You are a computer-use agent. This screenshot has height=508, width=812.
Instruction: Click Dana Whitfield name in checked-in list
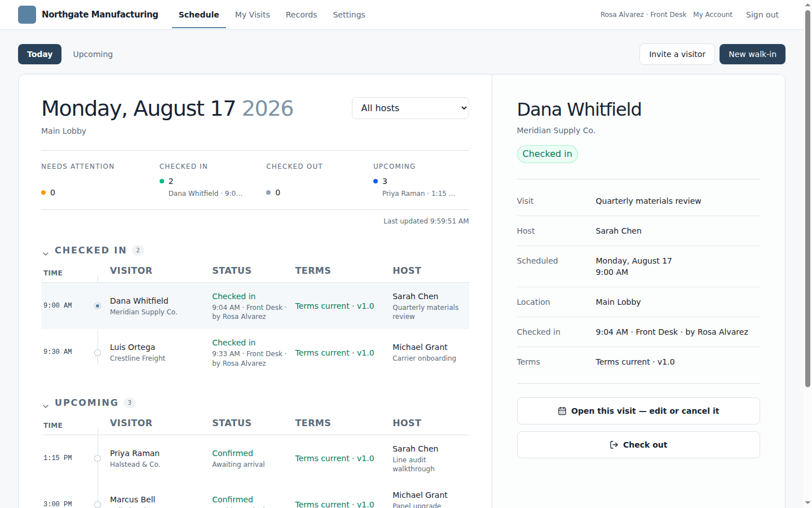pyautogui.click(x=139, y=301)
